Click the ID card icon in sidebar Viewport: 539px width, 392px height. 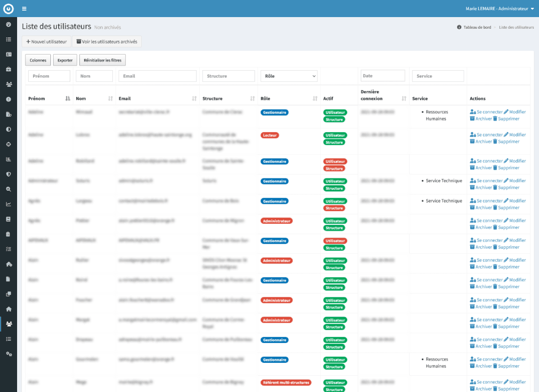pyautogui.click(x=8, y=54)
